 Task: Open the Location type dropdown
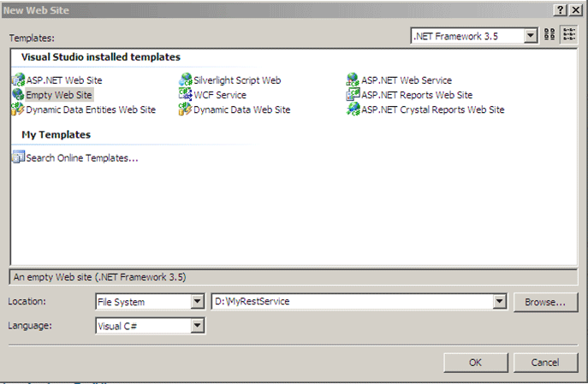(x=198, y=302)
